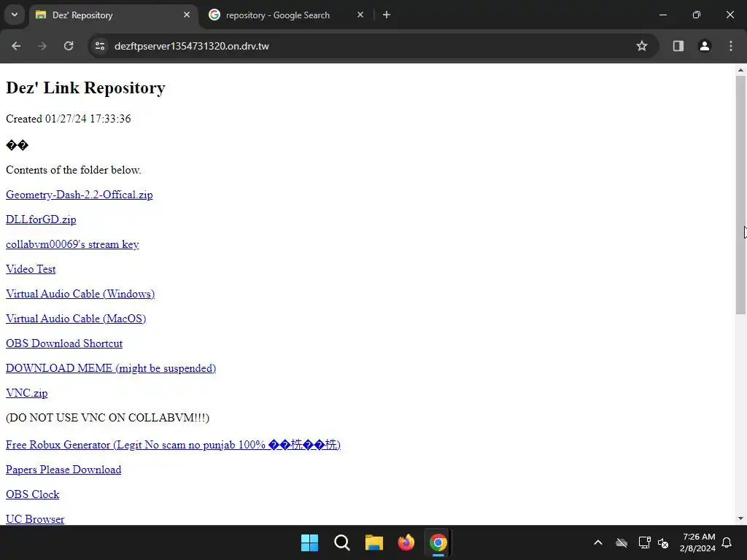This screenshot has height=560, width=747.
Task: Click the OneDrive cloud tray icon
Action: pos(622,542)
